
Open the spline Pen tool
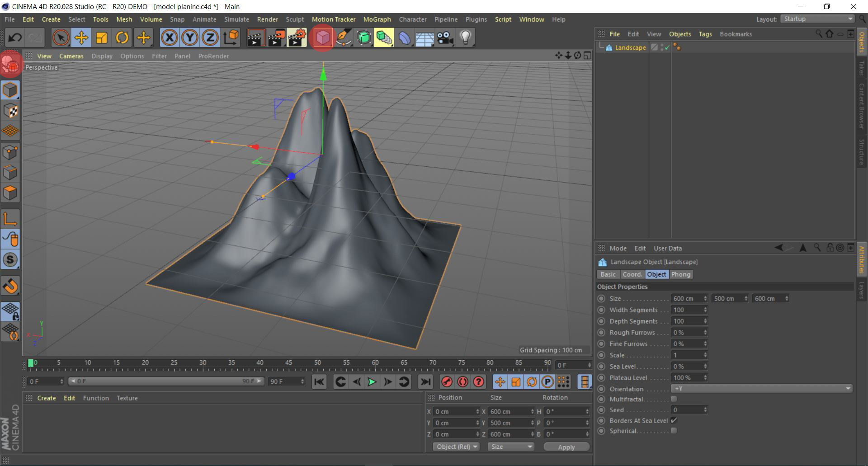click(344, 38)
